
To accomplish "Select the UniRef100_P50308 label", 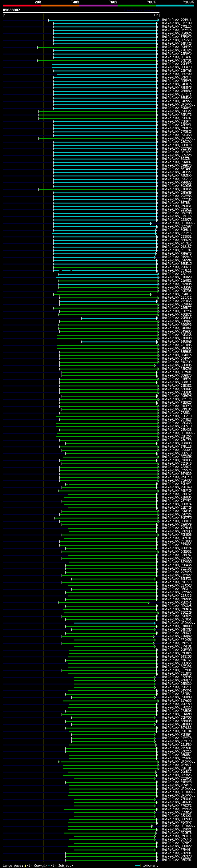I will pyautogui.click(x=177, y=606).
